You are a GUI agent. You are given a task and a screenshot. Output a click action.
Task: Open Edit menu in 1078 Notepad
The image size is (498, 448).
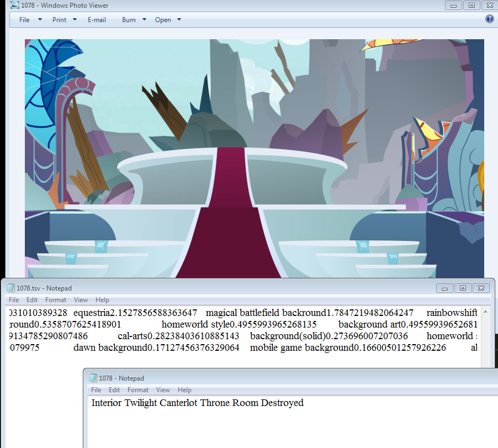click(114, 389)
